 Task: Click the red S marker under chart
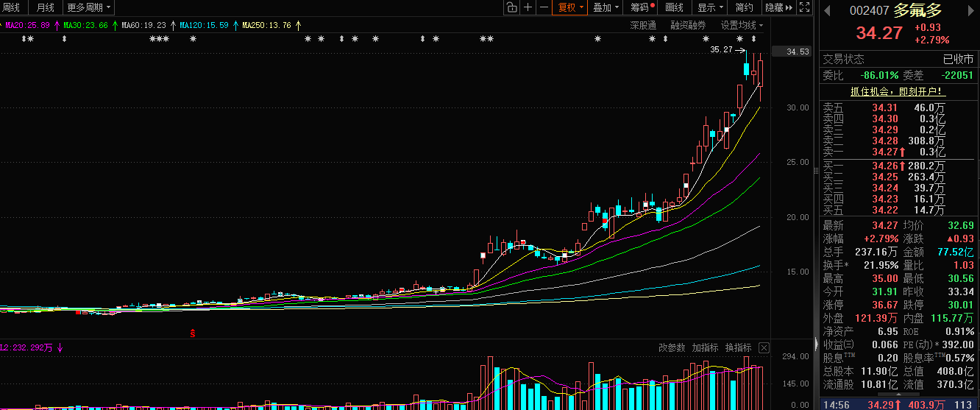193,333
